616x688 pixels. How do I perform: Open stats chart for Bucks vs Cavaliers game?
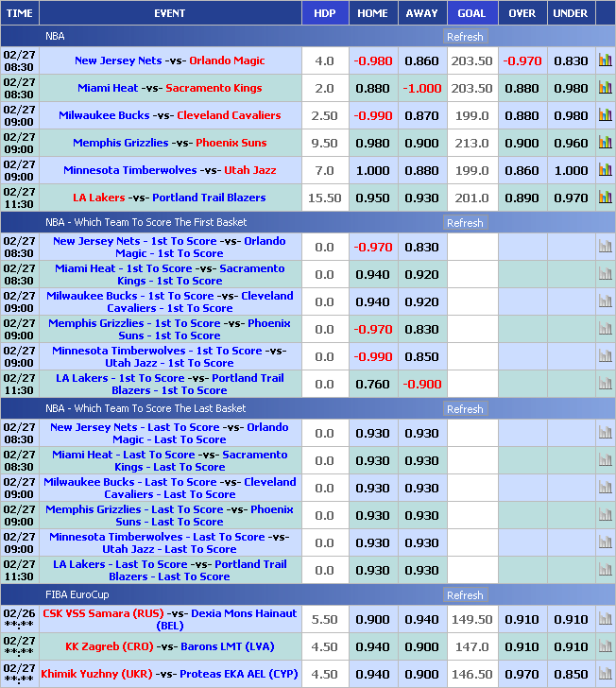605,115
